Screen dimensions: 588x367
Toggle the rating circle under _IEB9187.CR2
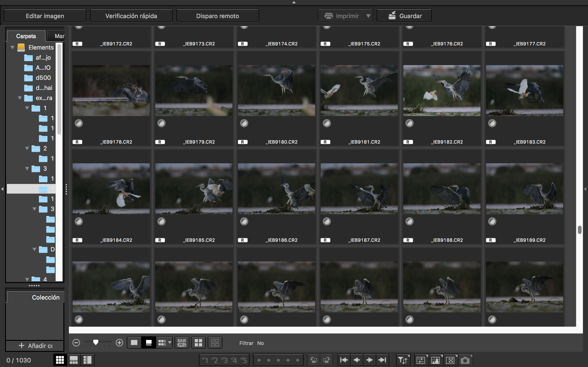click(327, 221)
